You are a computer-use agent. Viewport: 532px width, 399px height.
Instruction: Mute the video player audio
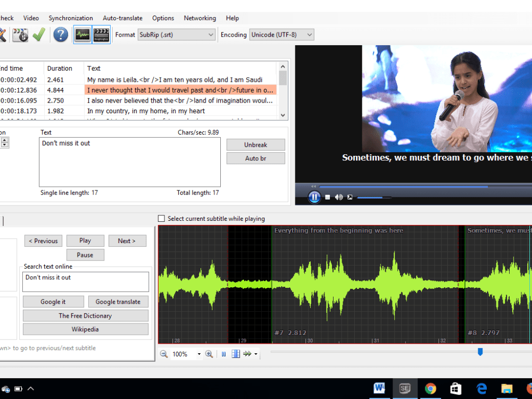click(x=339, y=197)
